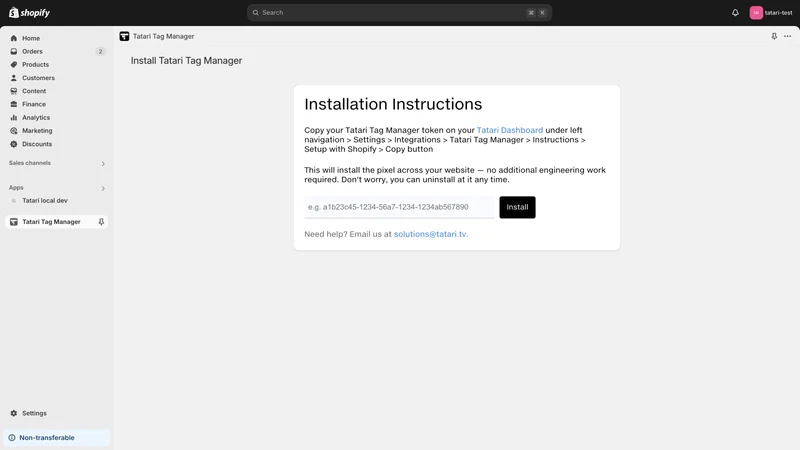800x450 pixels.
Task: Click the Content icon
Action: (x=14, y=91)
